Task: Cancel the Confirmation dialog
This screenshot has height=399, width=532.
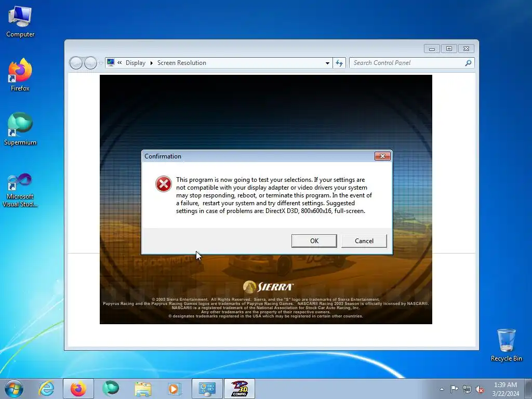Action: 364,241
